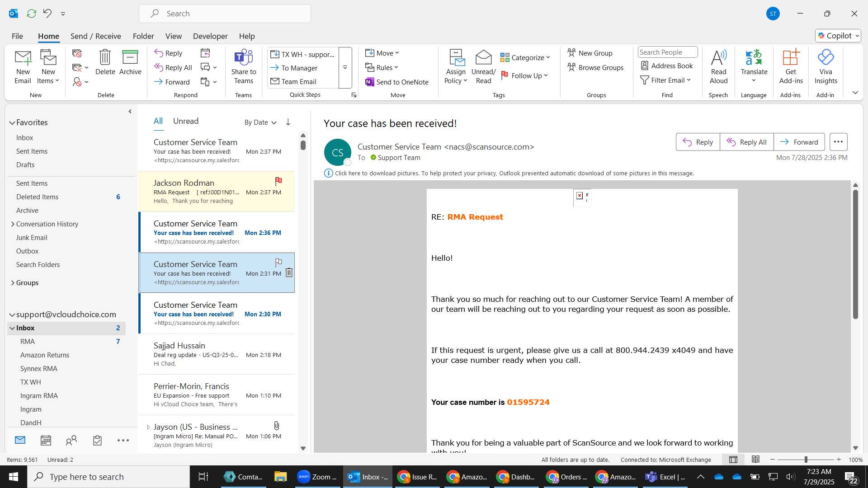The image size is (868, 488).
Task: Click Forward in reading pane
Action: [799, 142]
